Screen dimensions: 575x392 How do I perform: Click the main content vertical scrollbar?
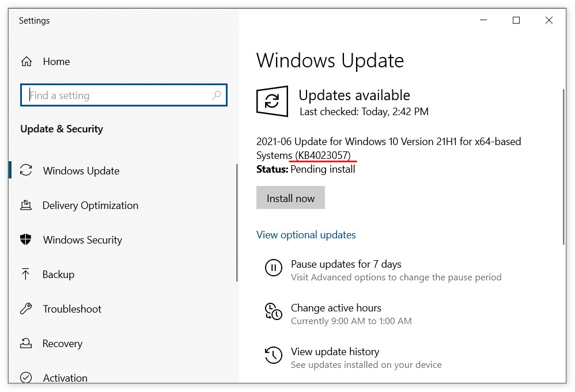[563, 167]
